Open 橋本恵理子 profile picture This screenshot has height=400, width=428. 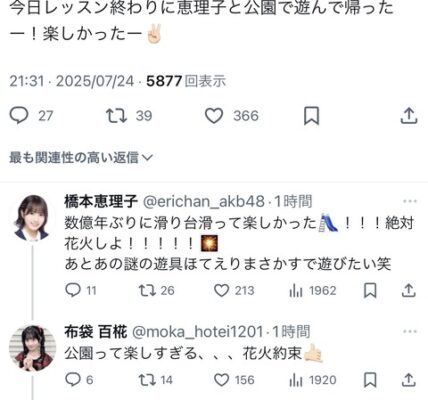[x=32, y=218]
